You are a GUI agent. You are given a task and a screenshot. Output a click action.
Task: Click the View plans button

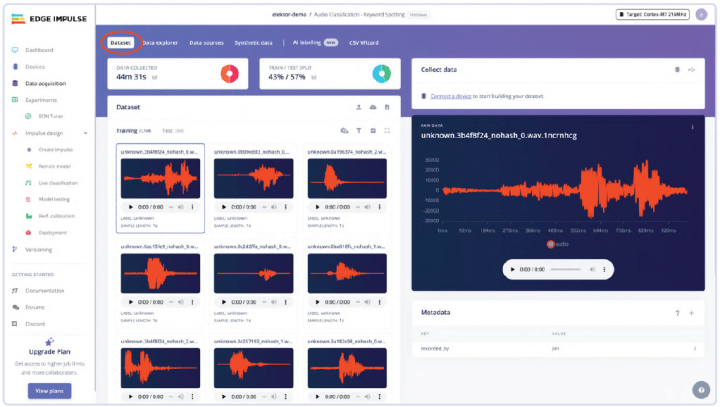pos(49,390)
